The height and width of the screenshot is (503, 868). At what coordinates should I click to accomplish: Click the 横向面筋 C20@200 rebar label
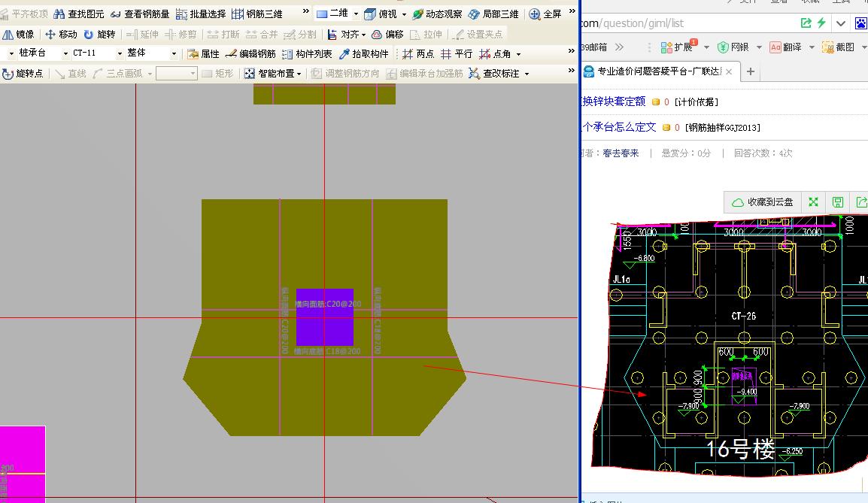point(328,304)
